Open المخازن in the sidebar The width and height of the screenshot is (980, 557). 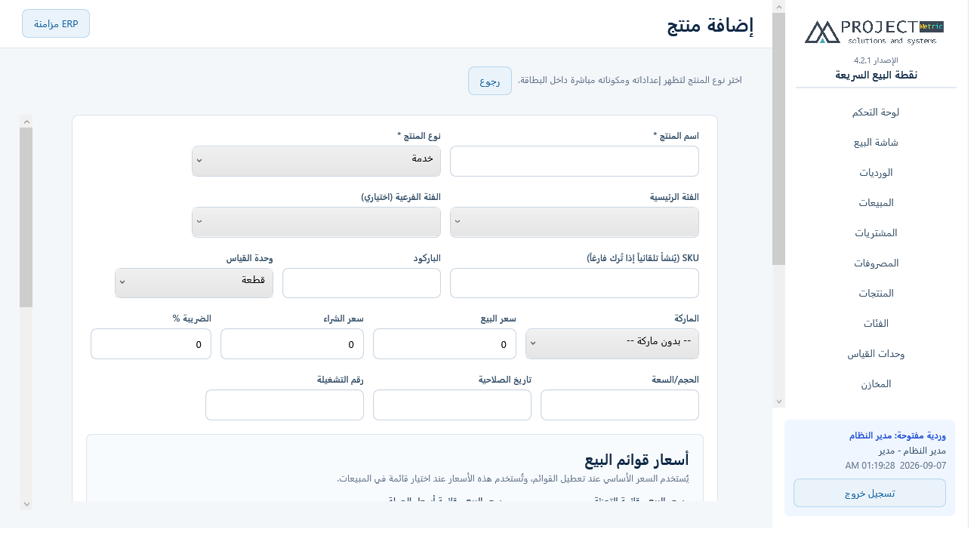coord(876,383)
